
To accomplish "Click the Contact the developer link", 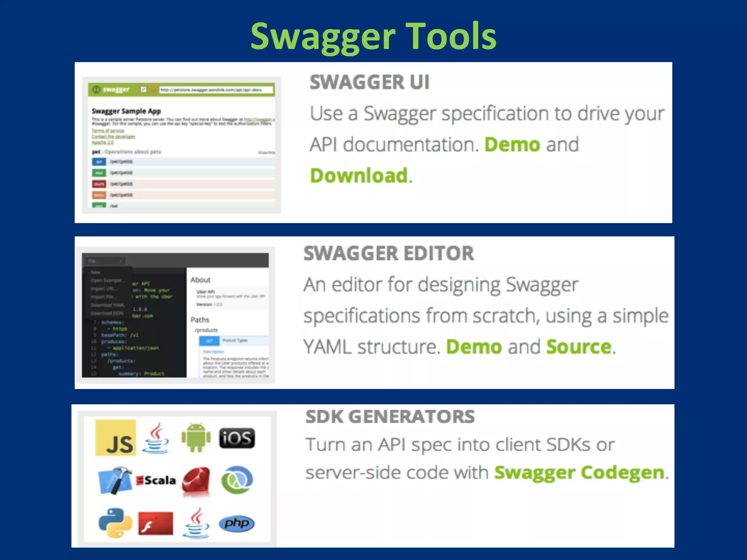I will point(113,136).
